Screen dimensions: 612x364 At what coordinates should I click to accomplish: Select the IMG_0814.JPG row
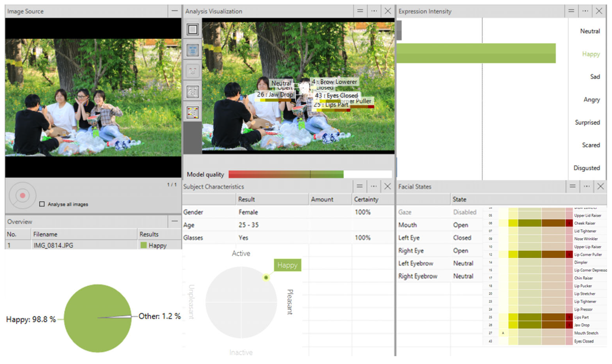[53, 245]
